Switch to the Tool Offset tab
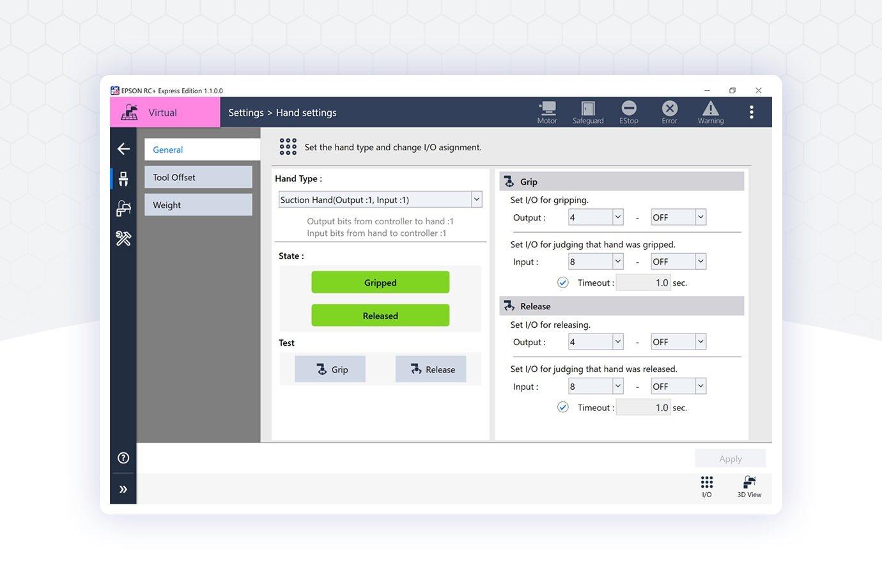 pos(198,177)
